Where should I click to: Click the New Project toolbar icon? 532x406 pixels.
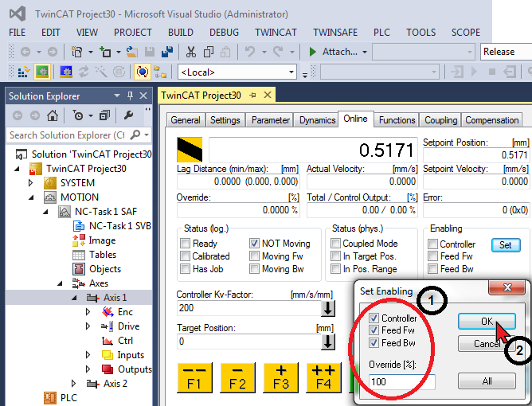pyautogui.click(x=76, y=52)
